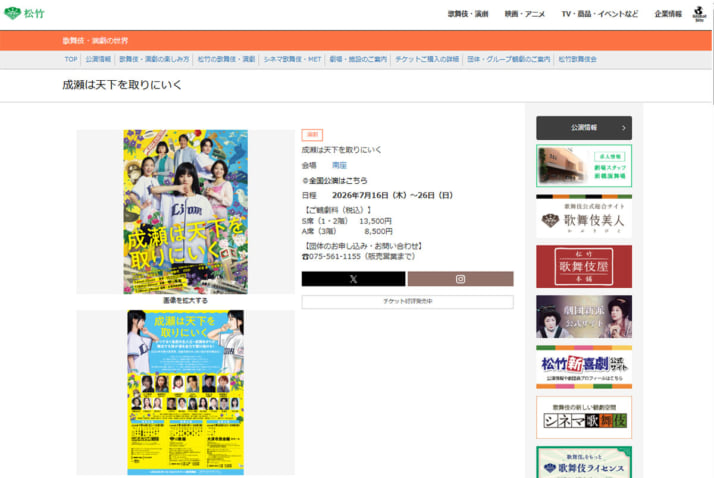This screenshot has width=714, height=478.
Task: Open the 劇団新派 official site banner
Action: (584, 316)
